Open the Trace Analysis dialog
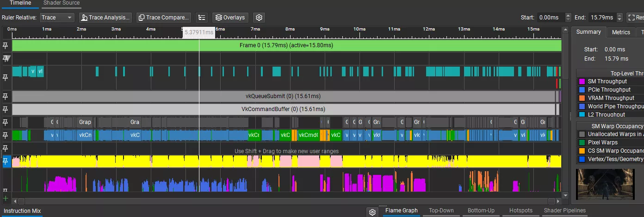644x217 pixels. click(x=105, y=18)
